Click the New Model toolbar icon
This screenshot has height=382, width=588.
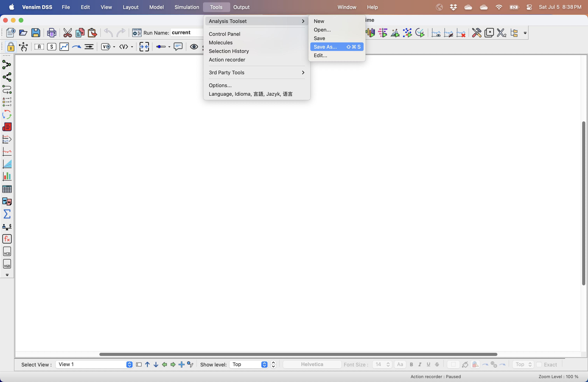(x=10, y=33)
